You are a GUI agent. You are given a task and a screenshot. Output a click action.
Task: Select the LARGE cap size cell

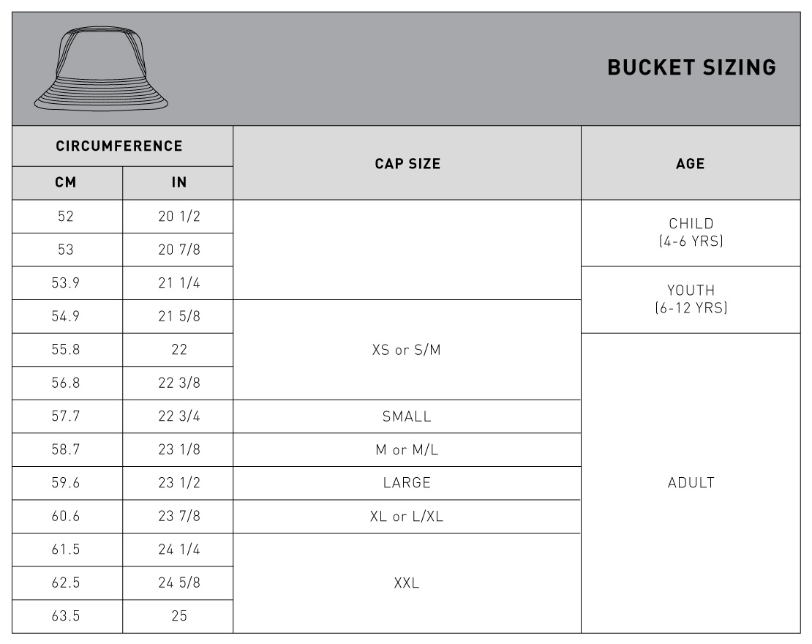407,483
